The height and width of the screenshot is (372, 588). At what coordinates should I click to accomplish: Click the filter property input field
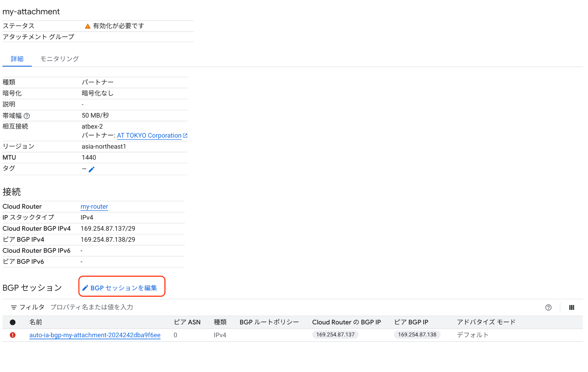[92, 307]
